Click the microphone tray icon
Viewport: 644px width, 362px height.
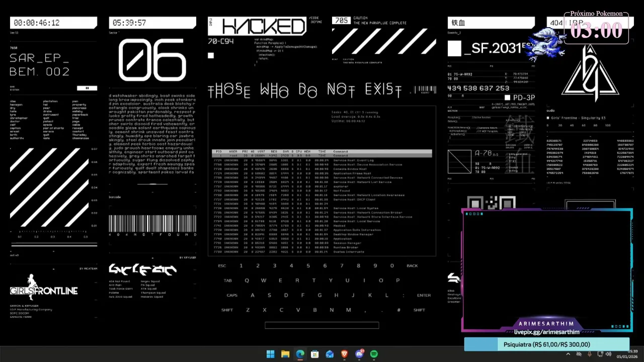pyautogui.click(x=590, y=354)
